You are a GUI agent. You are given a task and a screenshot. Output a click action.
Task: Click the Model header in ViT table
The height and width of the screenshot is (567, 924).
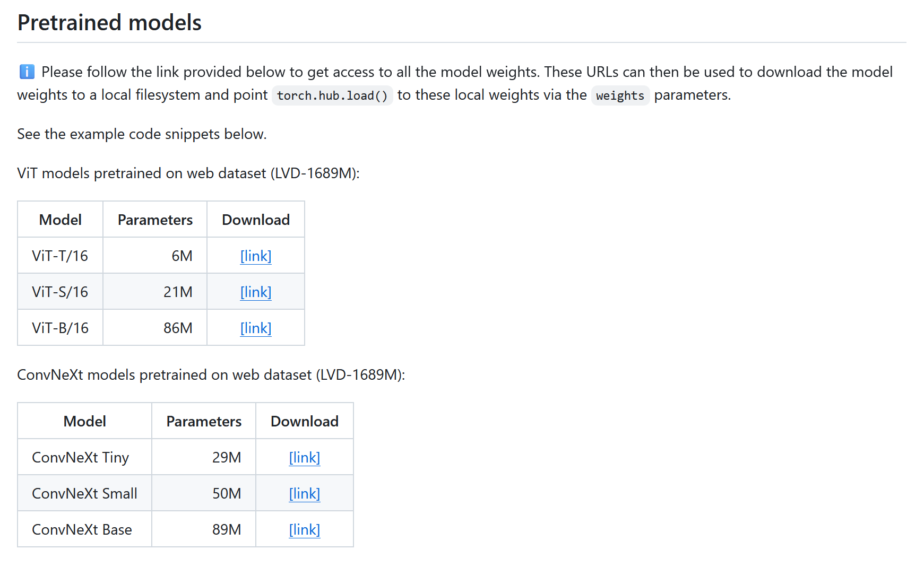tap(61, 220)
